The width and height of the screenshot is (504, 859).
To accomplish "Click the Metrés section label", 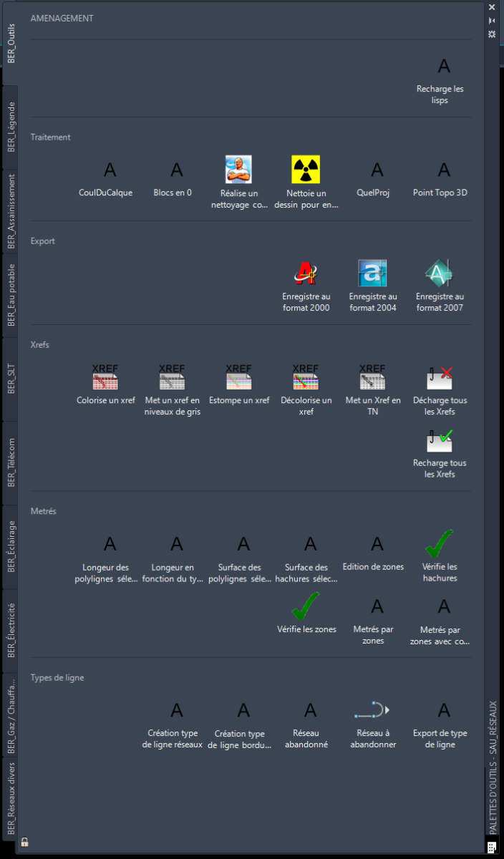I will coord(43,511).
